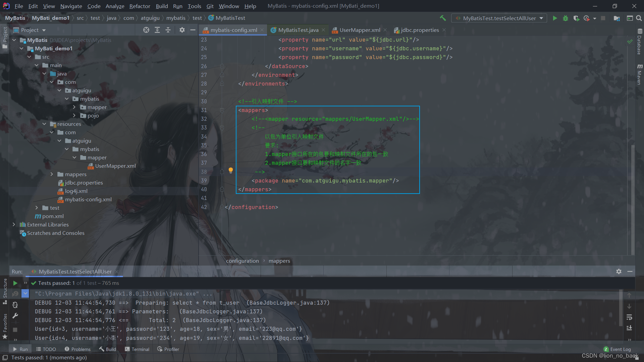Collapse the MyBati_demo1 module node
Screen dimensions: 644x362
21,48
